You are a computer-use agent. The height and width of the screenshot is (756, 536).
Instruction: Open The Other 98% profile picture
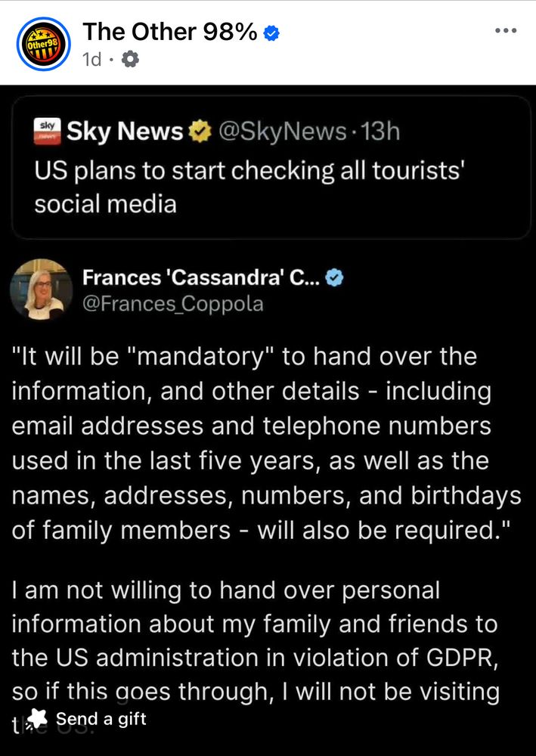click(x=43, y=44)
